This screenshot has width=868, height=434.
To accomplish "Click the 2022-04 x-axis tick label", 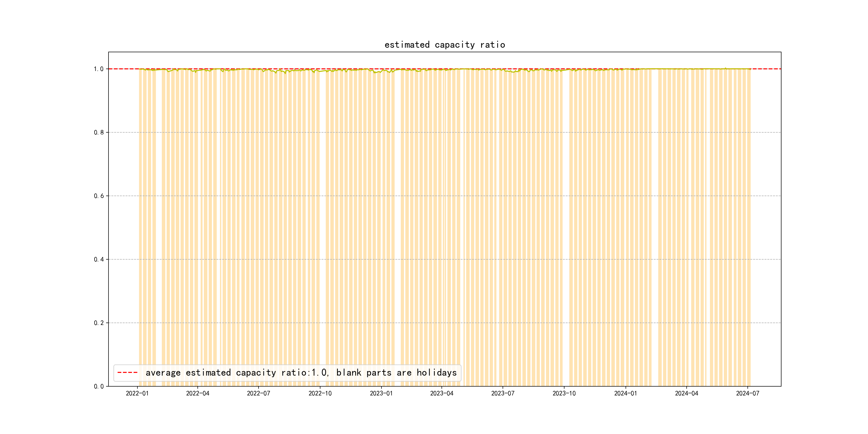I will 198,394.
